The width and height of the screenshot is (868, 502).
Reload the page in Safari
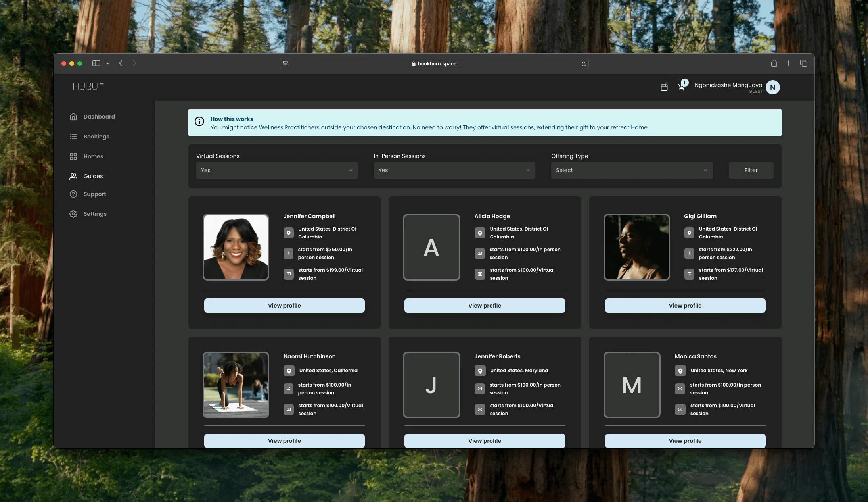click(x=584, y=63)
